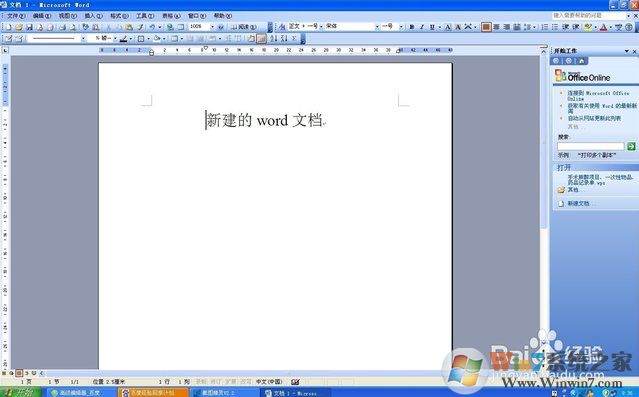
Task: Open the 开始工作 task pane dropdown arrow
Action: pos(627,51)
